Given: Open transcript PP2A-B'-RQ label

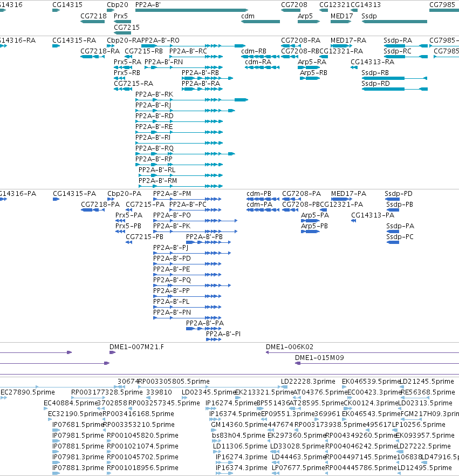Looking at the screenshot, I should click(x=154, y=148).
